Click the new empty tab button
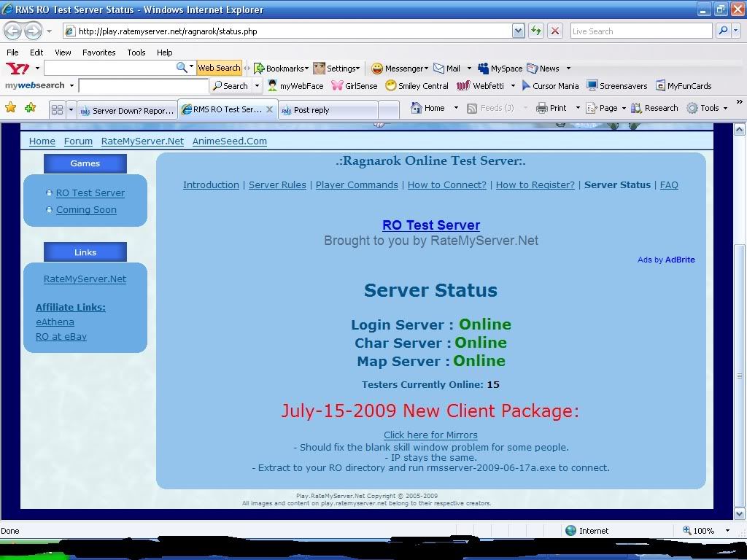The width and height of the screenshot is (747, 560). [x=389, y=111]
